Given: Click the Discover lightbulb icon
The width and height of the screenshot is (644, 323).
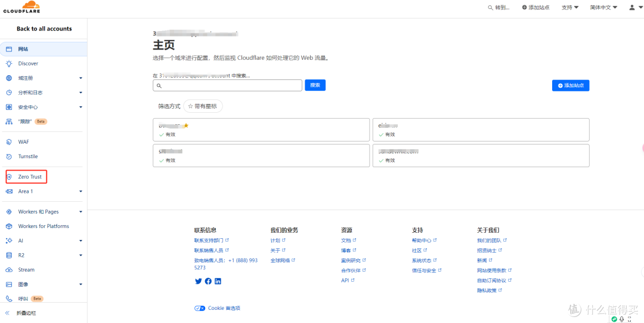Looking at the screenshot, I should click(x=8, y=63).
